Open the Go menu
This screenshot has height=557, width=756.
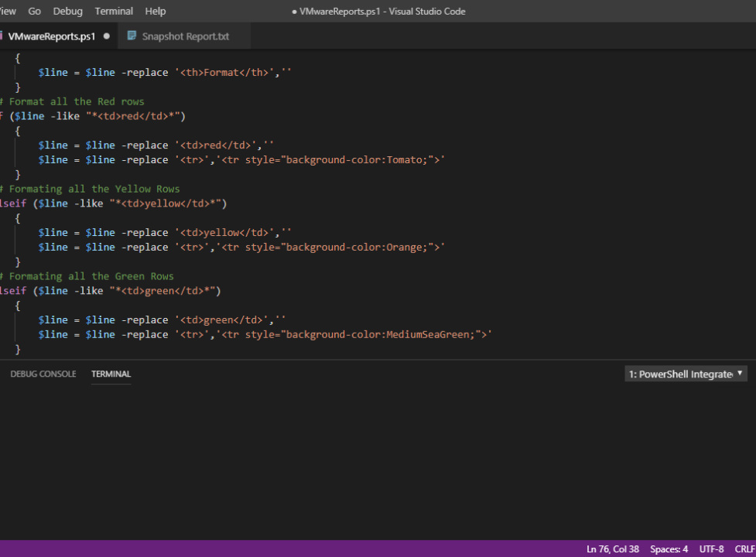click(34, 11)
